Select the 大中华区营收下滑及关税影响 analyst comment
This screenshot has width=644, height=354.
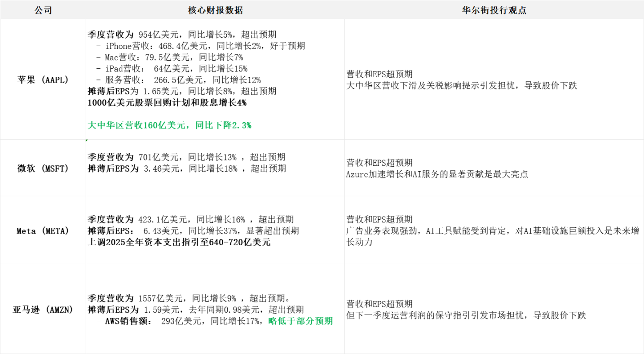pyautogui.click(x=462, y=85)
